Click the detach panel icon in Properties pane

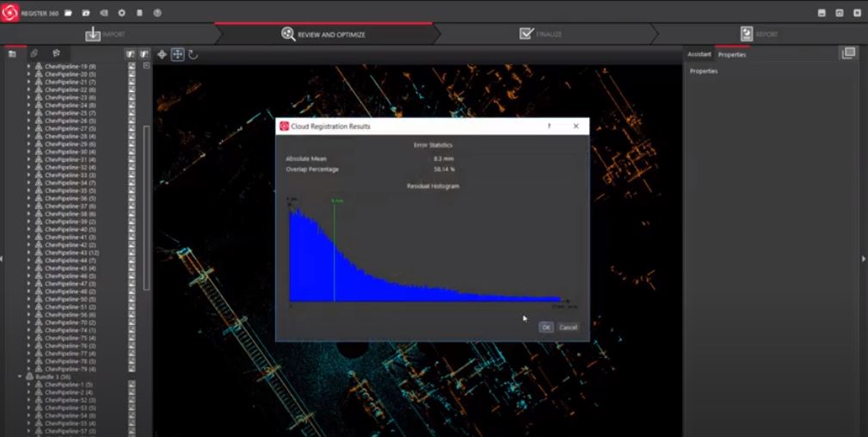pos(848,53)
